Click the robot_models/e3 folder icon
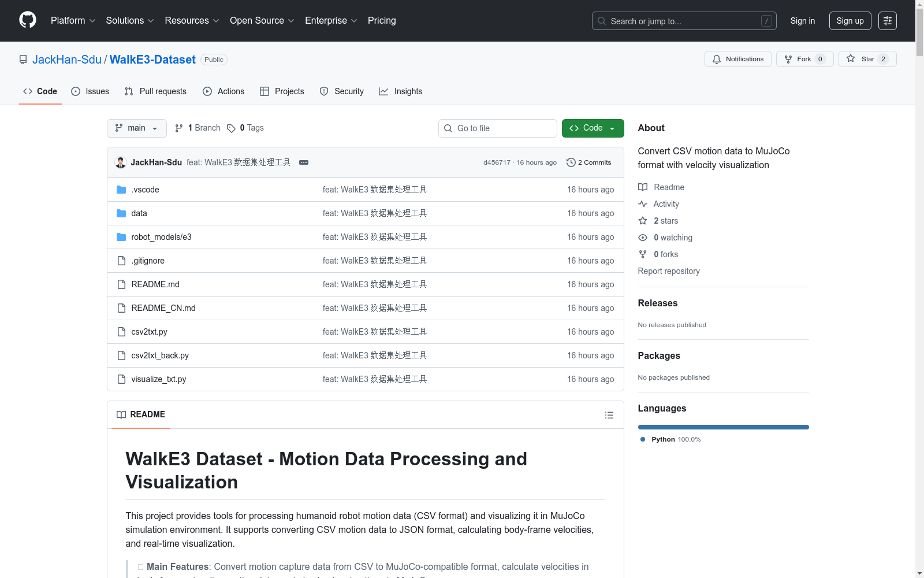924x578 pixels. [x=121, y=237]
